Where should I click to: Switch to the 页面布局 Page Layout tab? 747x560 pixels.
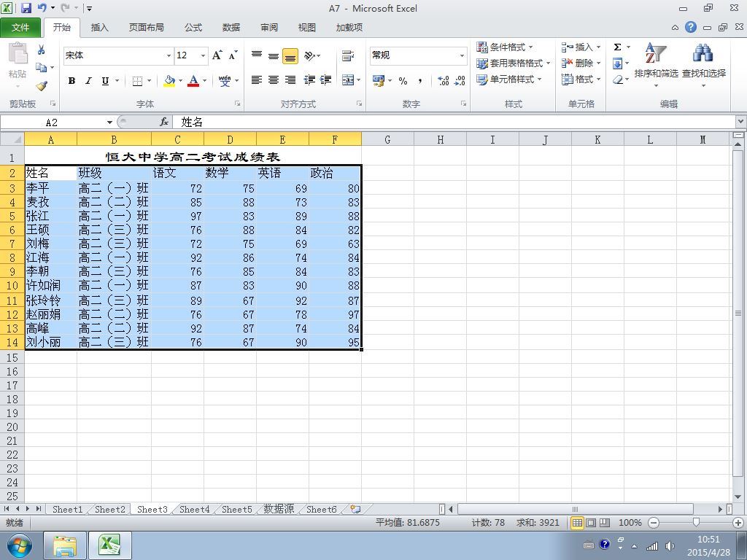pyautogui.click(x=146, y=28)
